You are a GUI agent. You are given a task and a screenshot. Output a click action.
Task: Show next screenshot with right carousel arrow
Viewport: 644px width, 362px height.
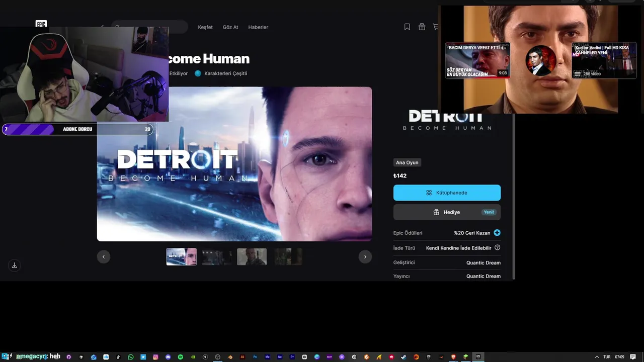coord(365,256)
